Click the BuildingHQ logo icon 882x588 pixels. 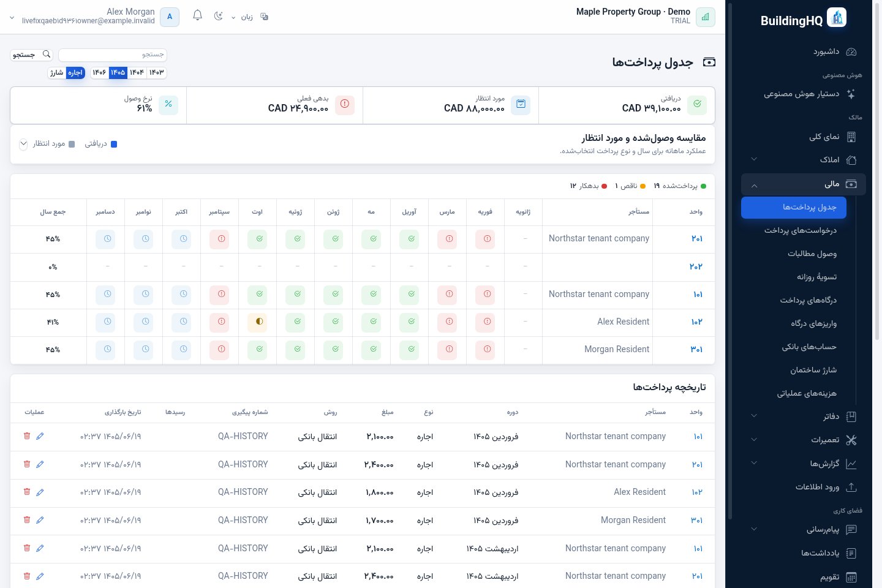pyautogui.click(x=837, y=18)
